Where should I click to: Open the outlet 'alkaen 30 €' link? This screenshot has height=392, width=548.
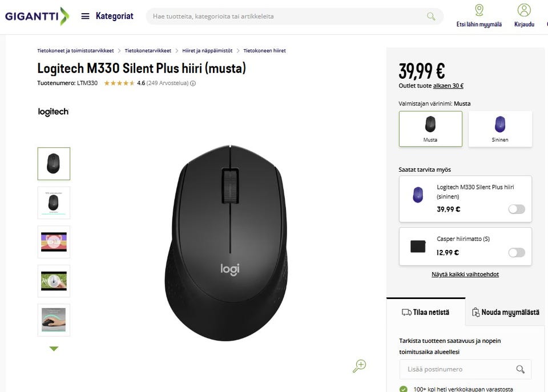448,86
